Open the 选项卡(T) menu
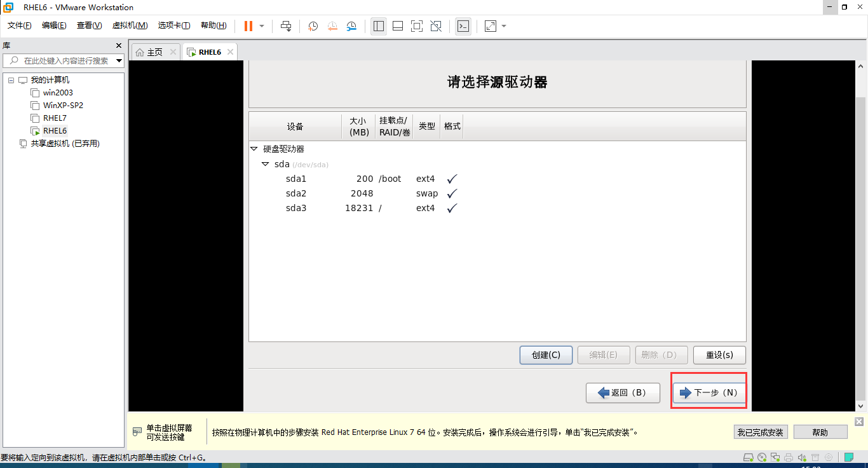 [x=174, y=25]
